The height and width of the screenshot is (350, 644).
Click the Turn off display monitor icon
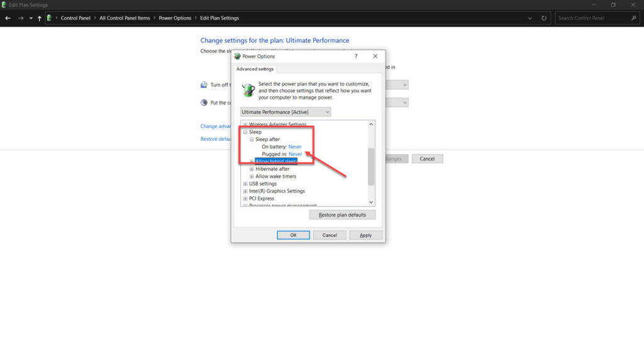click(204, 85)
